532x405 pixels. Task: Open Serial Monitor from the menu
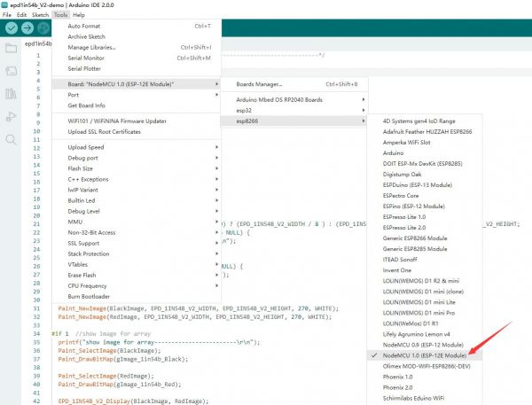coord(137,58)
